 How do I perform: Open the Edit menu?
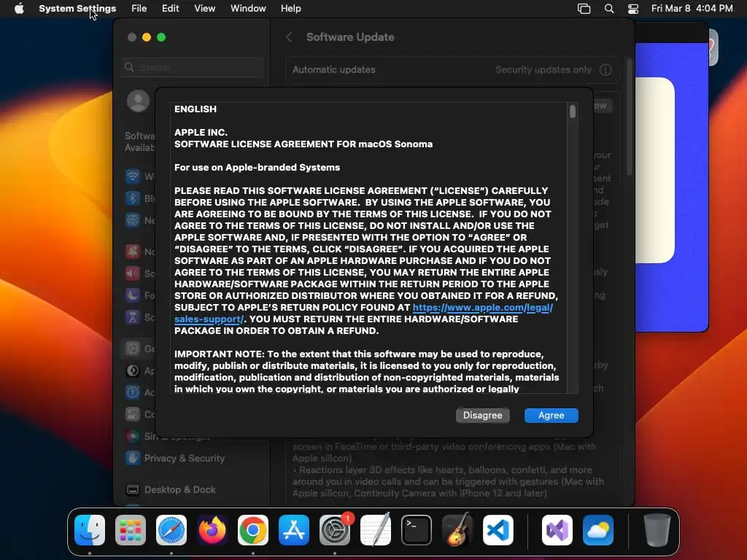coord(170,9)
